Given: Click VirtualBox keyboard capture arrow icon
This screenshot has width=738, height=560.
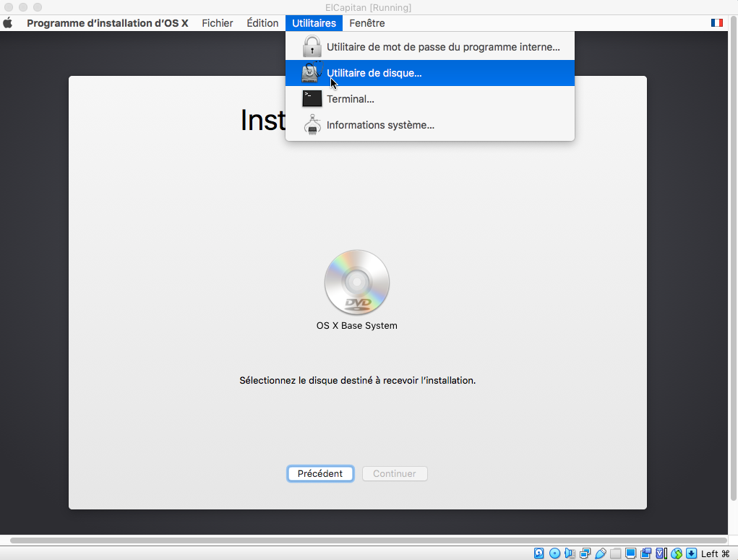Looking at the screenshot, I should [x=692, y=553].
